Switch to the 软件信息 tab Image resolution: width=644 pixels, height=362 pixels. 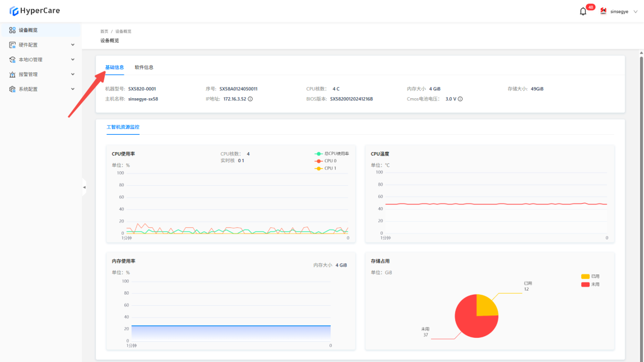point(143,67)
